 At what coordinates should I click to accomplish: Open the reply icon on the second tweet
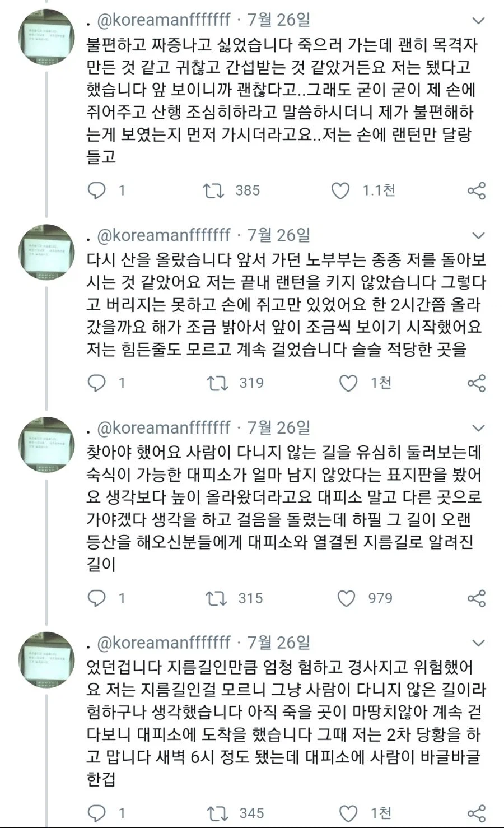tap(97, 383)
